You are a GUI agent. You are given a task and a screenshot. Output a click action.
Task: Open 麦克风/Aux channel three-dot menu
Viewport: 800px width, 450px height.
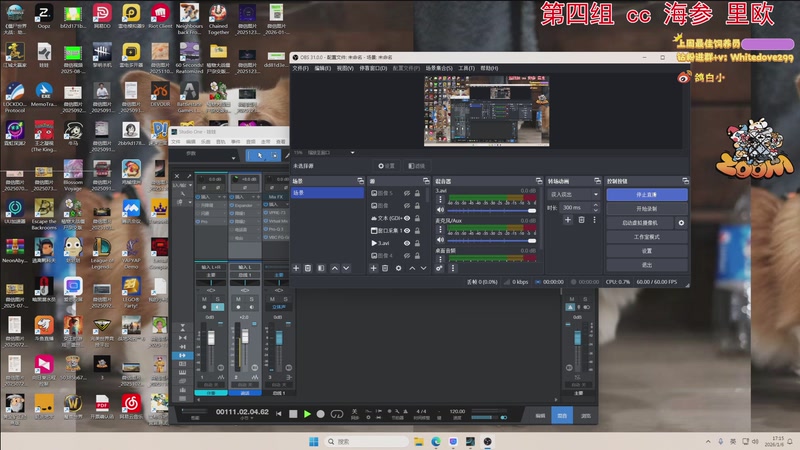(441, 230)
